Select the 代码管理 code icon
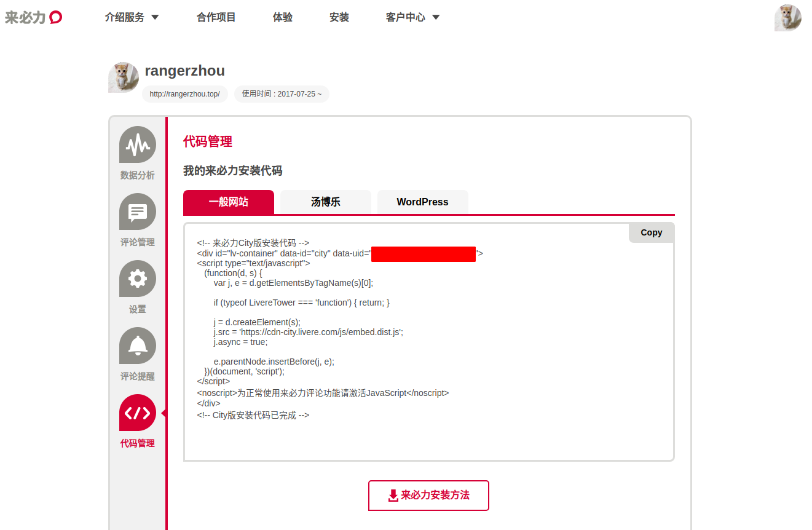812x530 pixels. (138, 413)
